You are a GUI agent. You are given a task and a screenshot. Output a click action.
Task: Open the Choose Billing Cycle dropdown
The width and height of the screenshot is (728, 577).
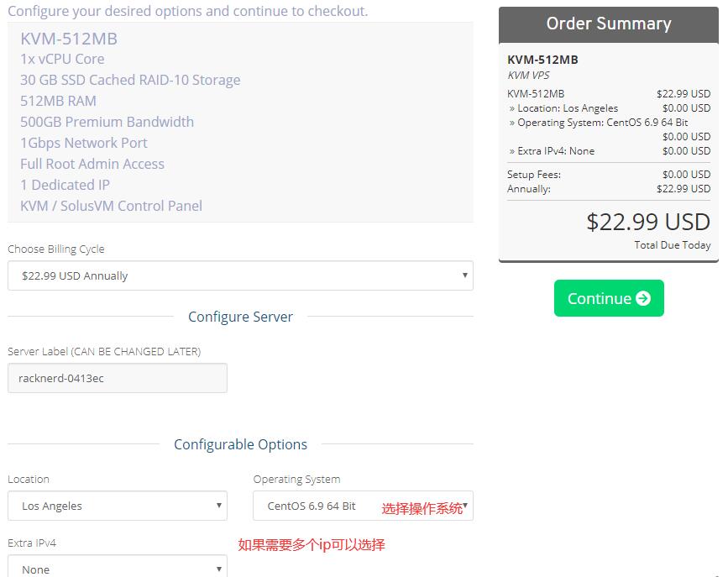[240, 275]
